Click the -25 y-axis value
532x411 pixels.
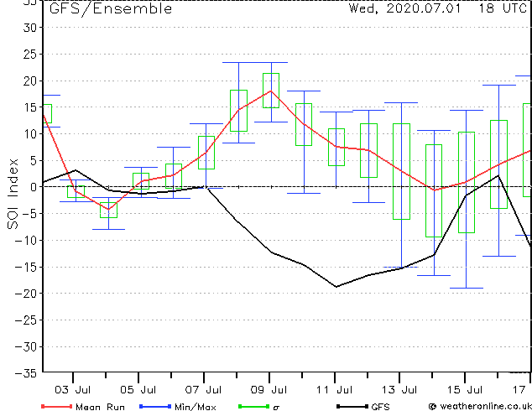[x=26, y=320]
